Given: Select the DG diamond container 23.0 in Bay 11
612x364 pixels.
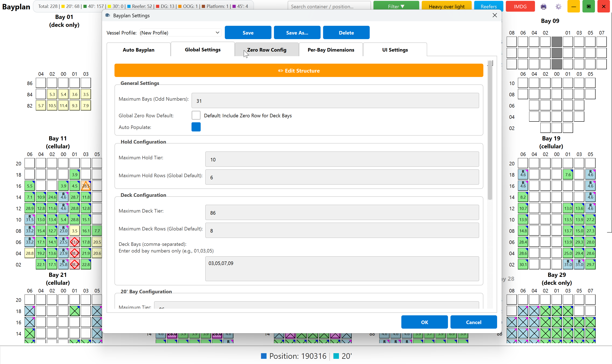Looking at the screenshot, I should [x=75, y=242].
